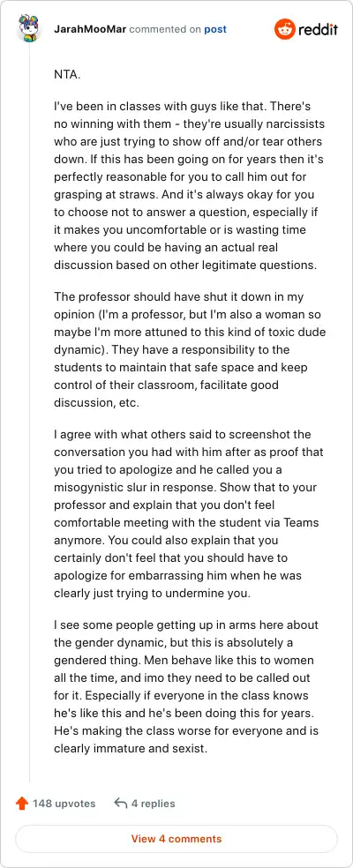Open JarahMooMar's avatar image

click(29, 29)
